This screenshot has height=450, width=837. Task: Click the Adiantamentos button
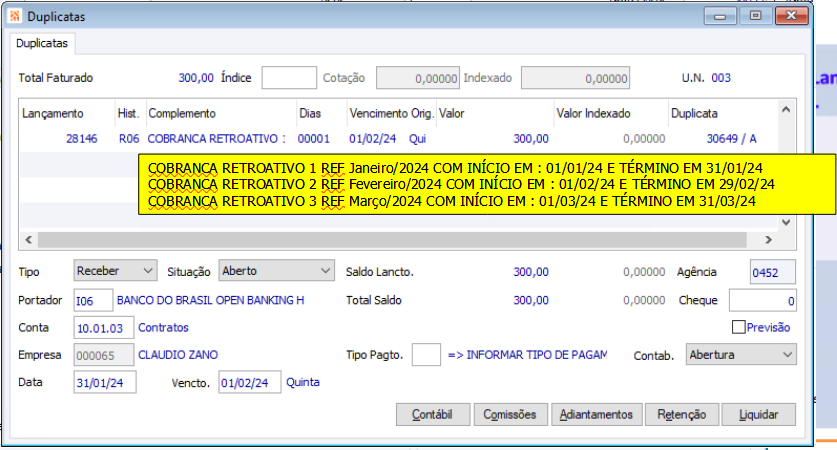click(596, 414)
